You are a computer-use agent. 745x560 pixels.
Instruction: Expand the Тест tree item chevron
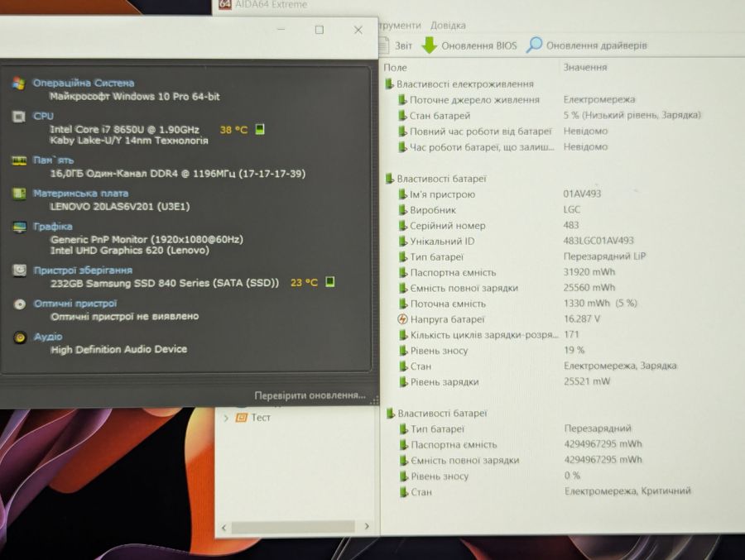226,418
